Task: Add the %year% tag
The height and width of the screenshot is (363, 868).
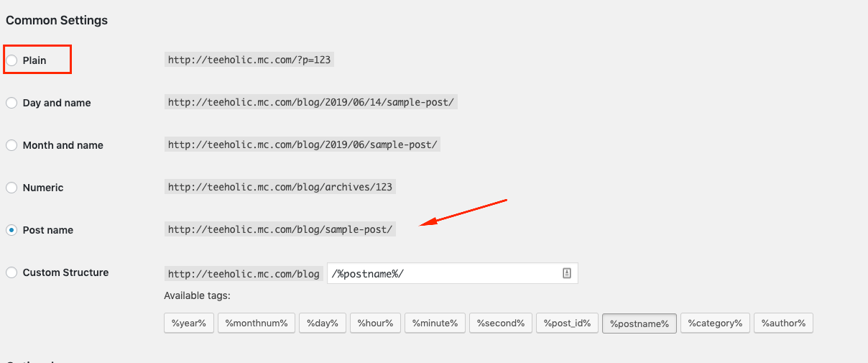Action: (x=189, y=323)
